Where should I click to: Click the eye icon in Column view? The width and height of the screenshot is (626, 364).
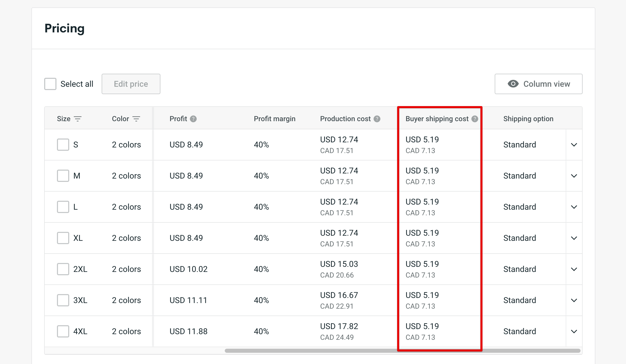[x=513, y=84]
